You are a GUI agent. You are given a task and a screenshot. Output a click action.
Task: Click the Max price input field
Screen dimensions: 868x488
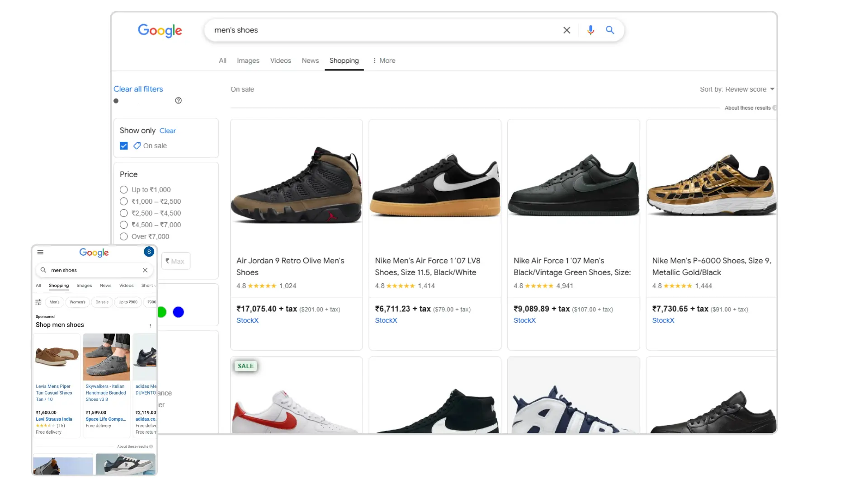click(177, 261)
